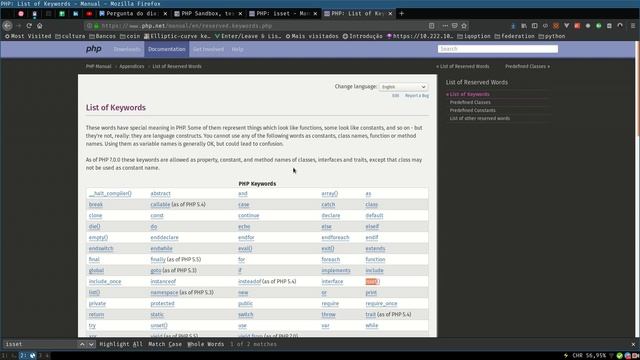Viewport: 640px width, 360px height.
Task: Open the require_once keyword link
Action: coord(381,304)
